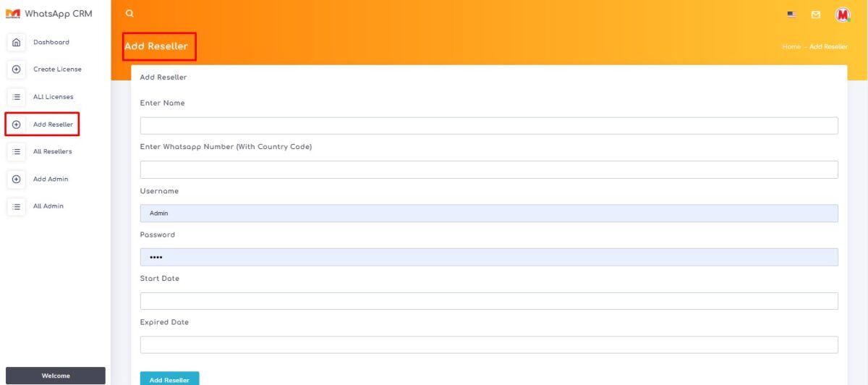
Task: Click the Create License plus icon
Action: pyautogui.click(x=17, y=69)
